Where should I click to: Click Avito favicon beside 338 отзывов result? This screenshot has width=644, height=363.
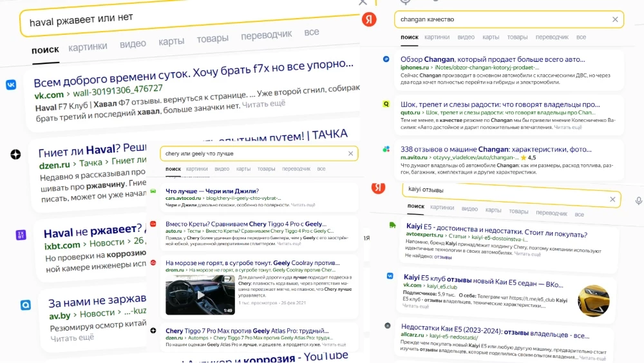(386, 149)
